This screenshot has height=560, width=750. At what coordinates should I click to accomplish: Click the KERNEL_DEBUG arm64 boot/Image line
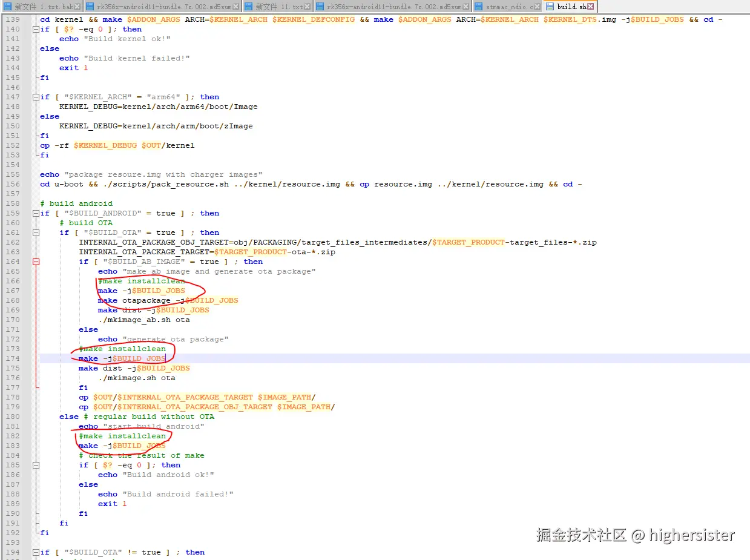pos(158,107)
